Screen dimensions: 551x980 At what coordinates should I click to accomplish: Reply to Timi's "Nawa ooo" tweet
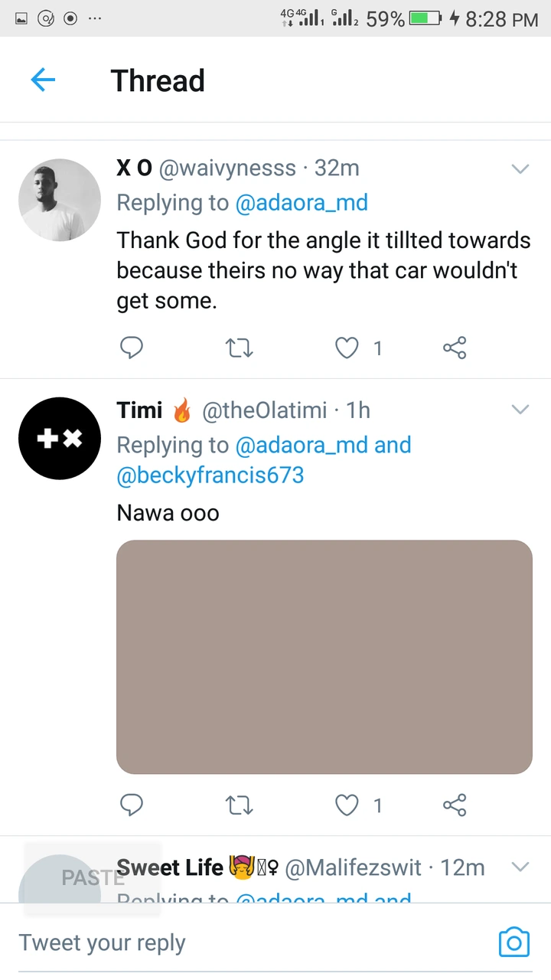pyautogui.click(x=132, y=805)
